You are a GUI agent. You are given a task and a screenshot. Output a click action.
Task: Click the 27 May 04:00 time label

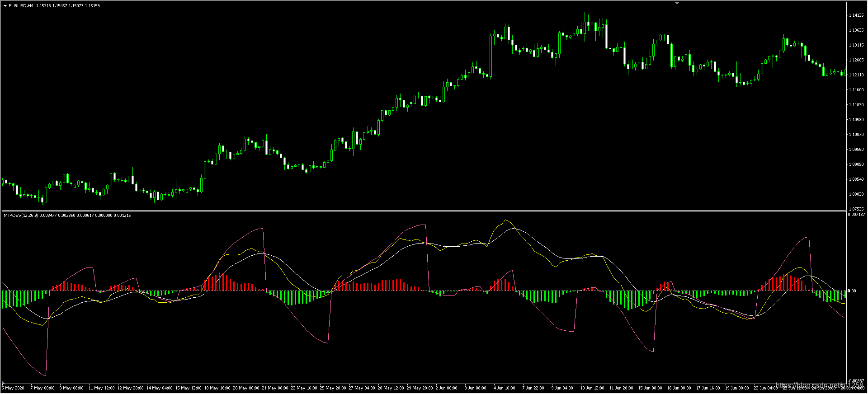(362, 388)
